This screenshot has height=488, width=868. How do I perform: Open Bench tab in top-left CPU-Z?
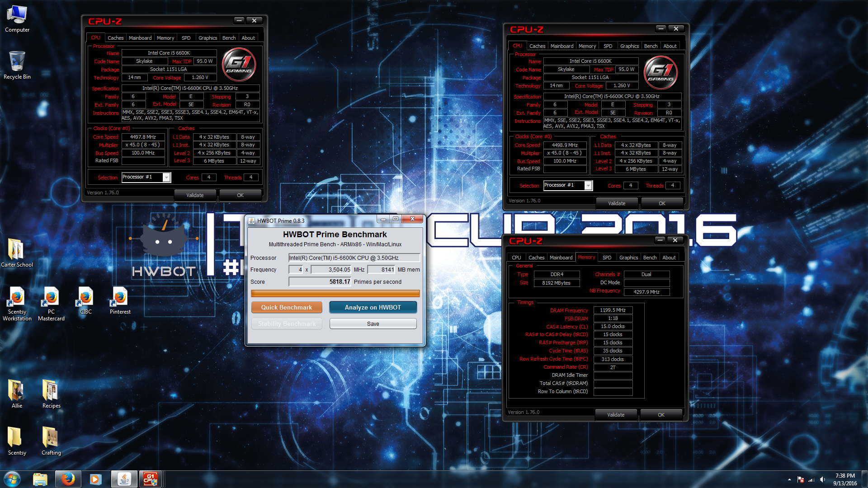(229, 38)
